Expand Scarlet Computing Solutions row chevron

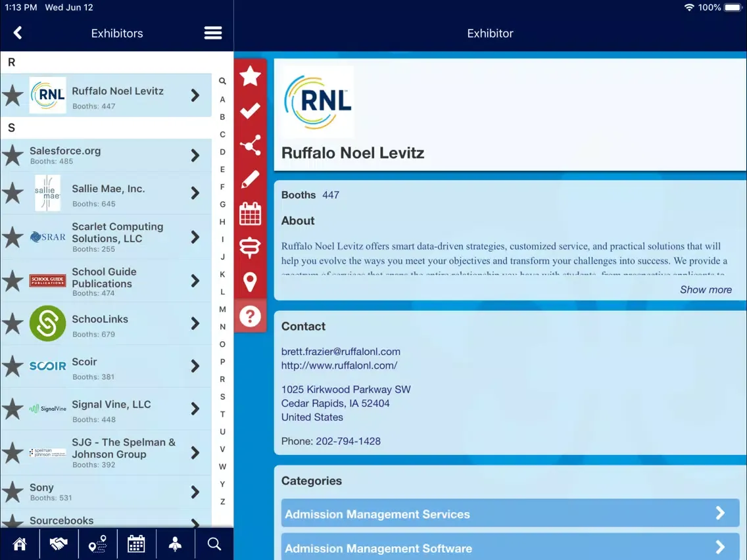point(195,237)
